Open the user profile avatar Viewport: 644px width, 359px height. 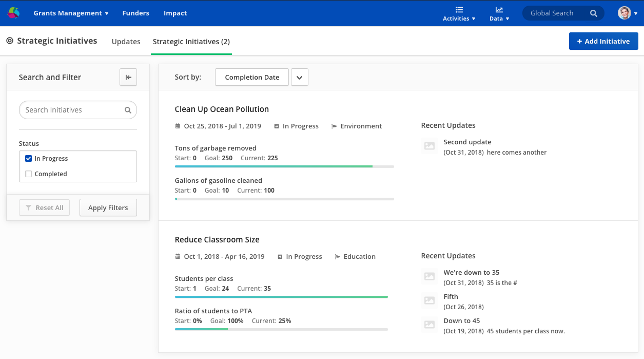[624, 13]
